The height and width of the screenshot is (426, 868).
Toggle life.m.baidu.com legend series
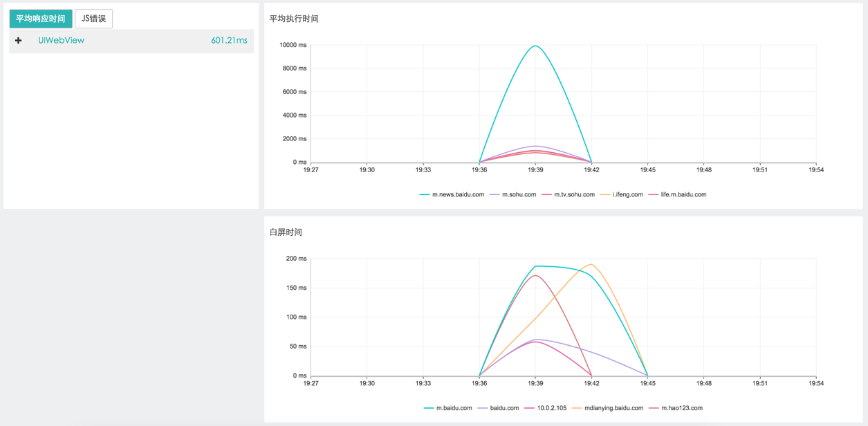677,195
